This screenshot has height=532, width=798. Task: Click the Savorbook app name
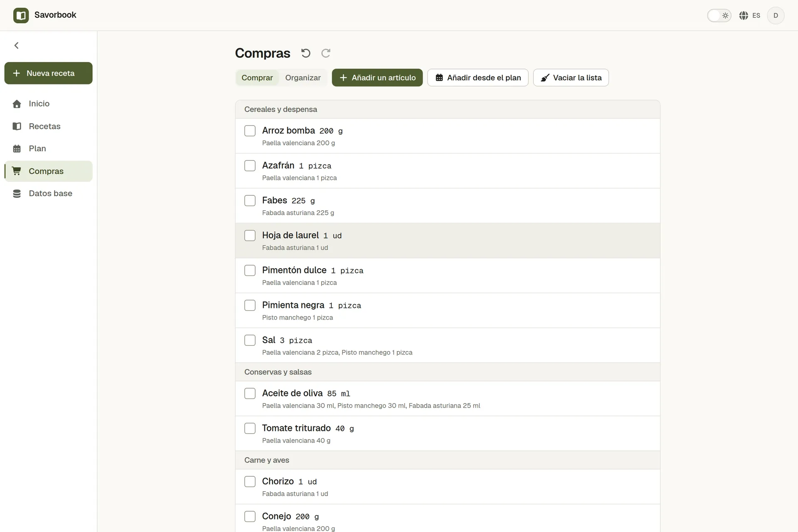pos(55,15)
